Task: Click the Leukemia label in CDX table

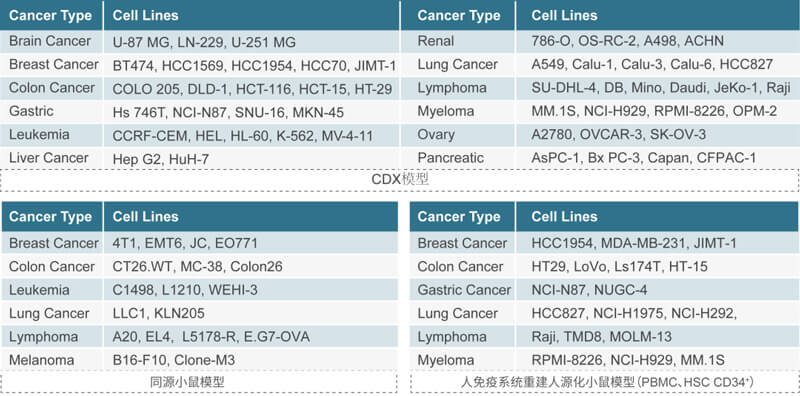Action: click(x=39, y=135)
